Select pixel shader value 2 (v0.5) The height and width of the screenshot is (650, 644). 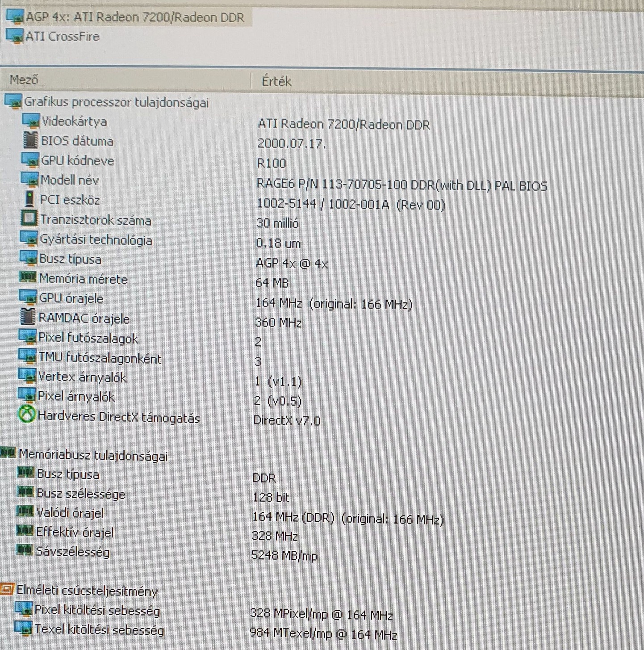[277, 401]
